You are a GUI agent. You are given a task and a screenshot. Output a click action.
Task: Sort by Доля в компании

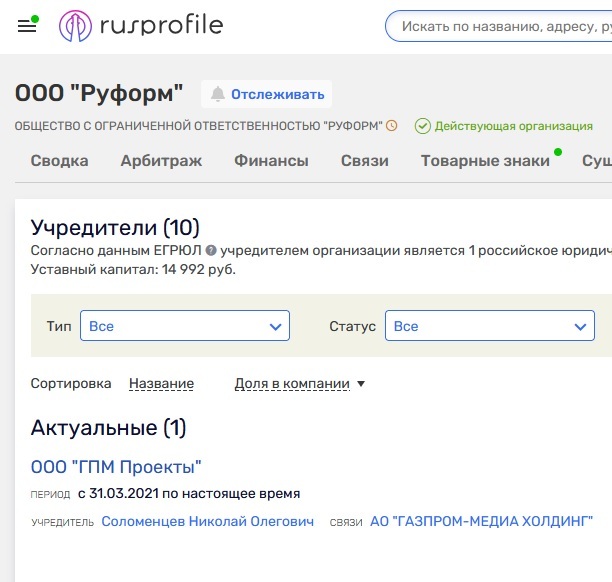292,383
